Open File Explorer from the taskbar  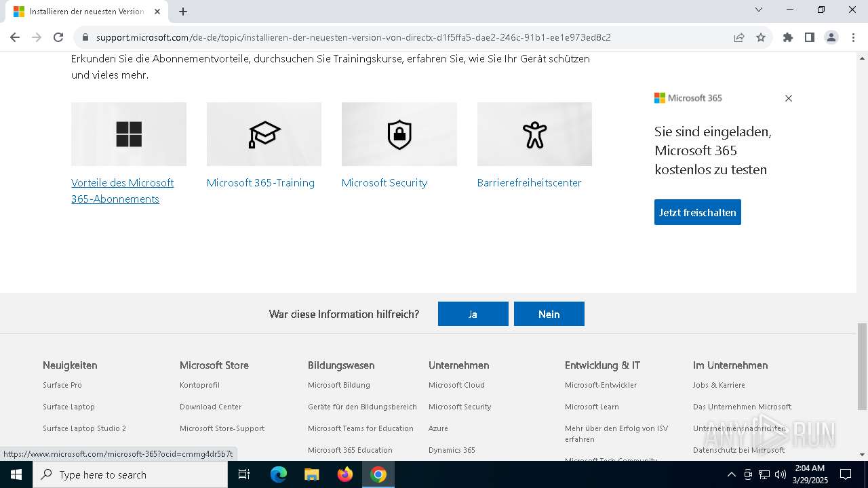[x=311, y=474]
